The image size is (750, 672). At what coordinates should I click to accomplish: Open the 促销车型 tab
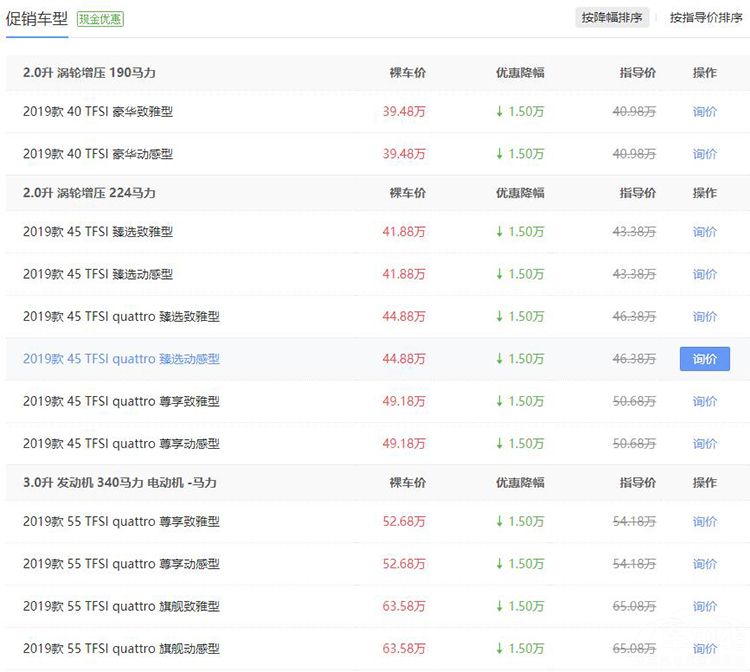(37, 19)
